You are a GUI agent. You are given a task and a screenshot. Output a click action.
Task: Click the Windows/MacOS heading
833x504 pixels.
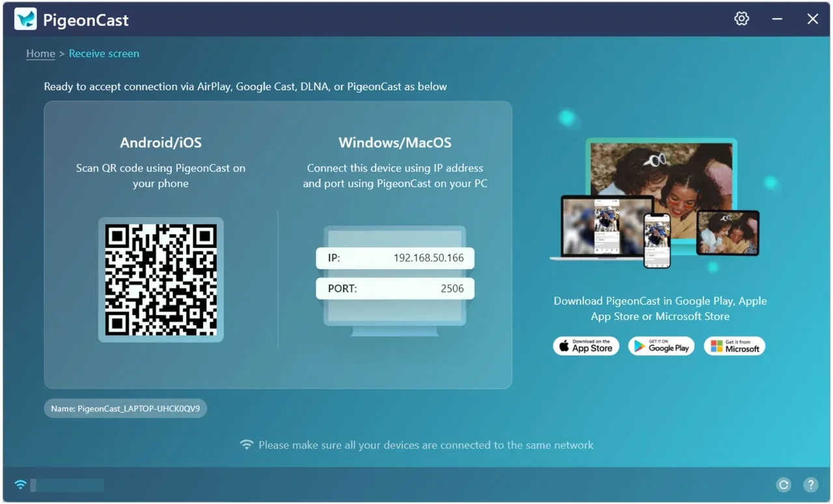pos(395,143)
